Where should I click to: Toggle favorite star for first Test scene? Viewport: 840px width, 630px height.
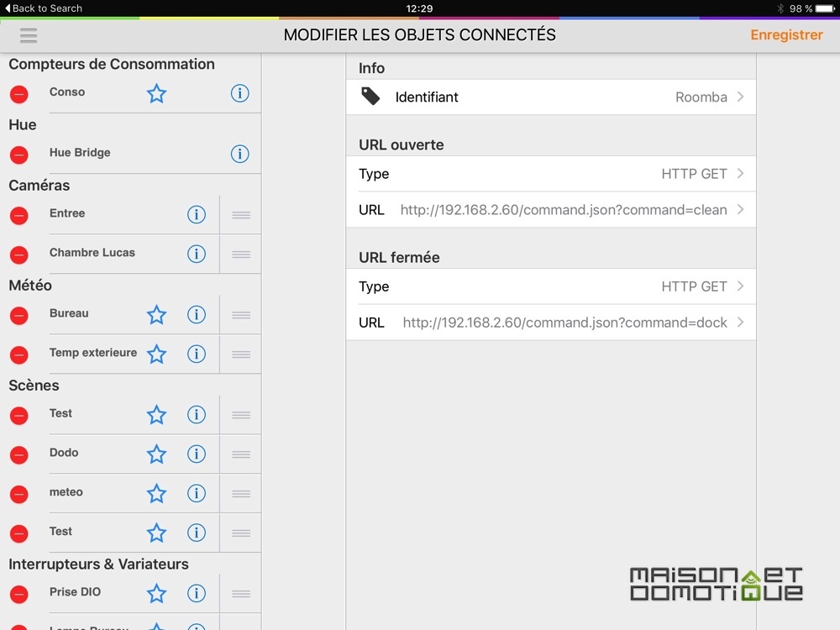coord(156,415)
